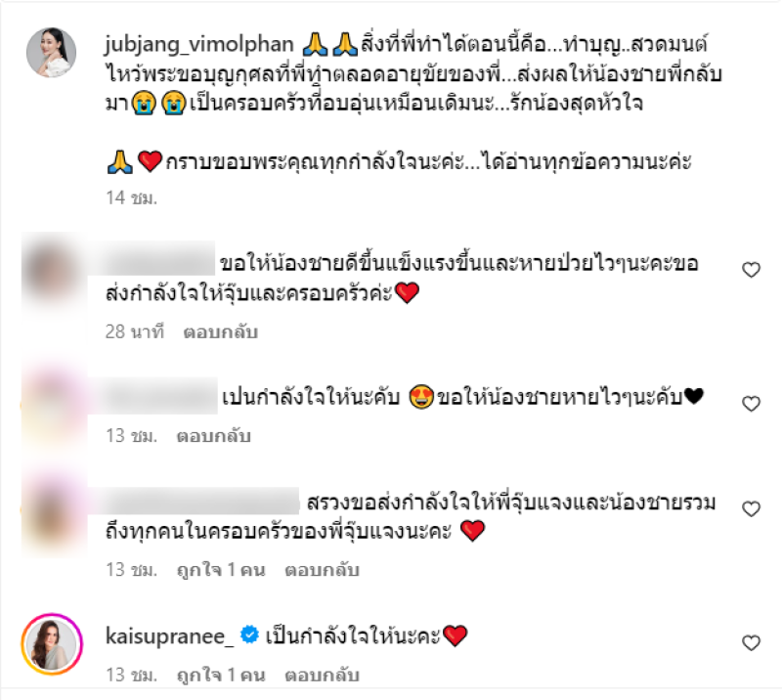This screenshot has width=782, height=700.
Task: Reply to the comment with heart-eyes emoji
Action: click(213, 436)
